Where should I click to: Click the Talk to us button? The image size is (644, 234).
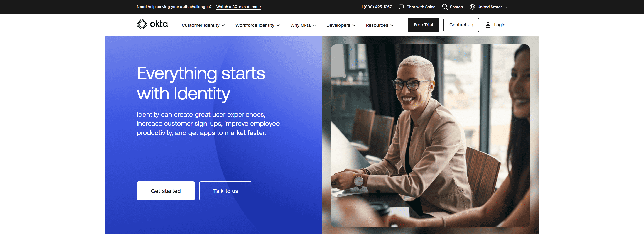(226, 191)
